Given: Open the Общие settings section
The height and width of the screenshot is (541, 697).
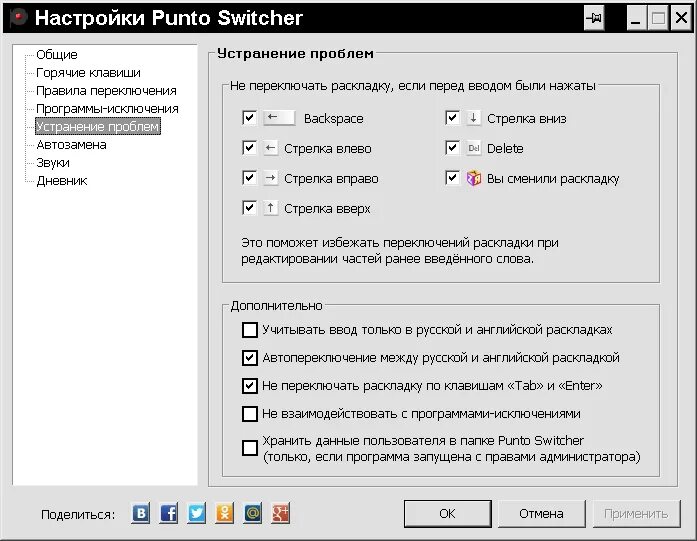Looking at the screenshot, I should (x=57, y=55).
